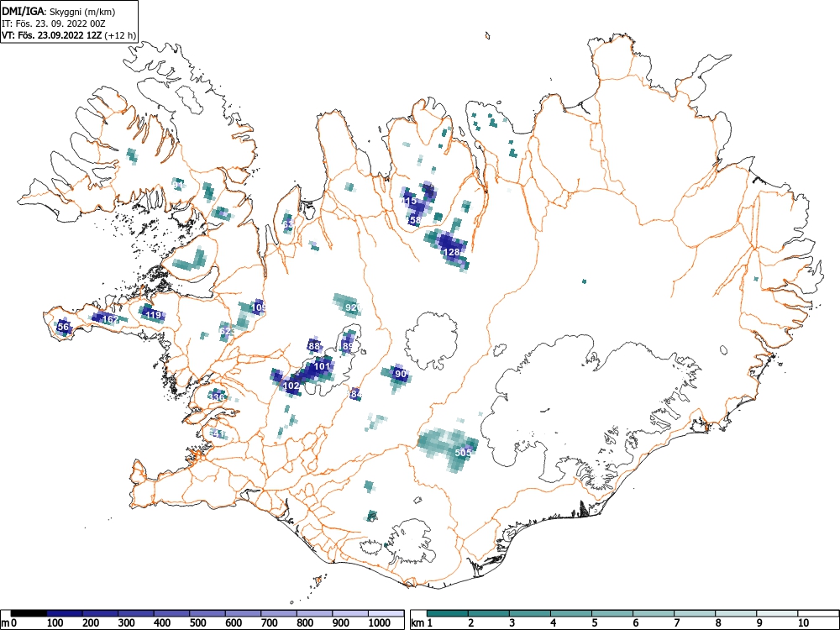Click the dark teal swatch between km 1 and 2
This screenshot has width=840, height=630.
pos(449,613)
